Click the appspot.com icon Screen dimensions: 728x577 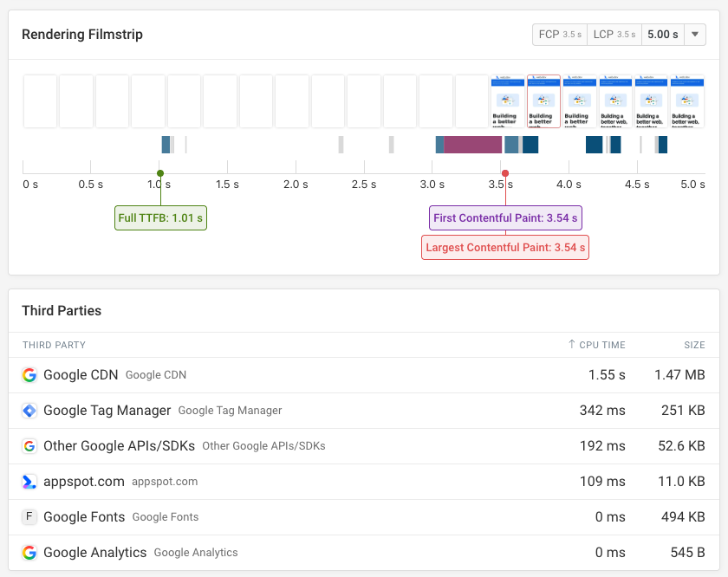(29, 482)
